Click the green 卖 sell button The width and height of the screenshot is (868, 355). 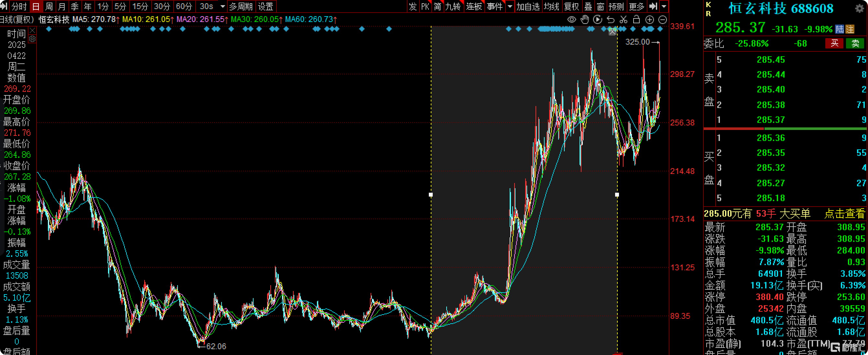point(855,43)
